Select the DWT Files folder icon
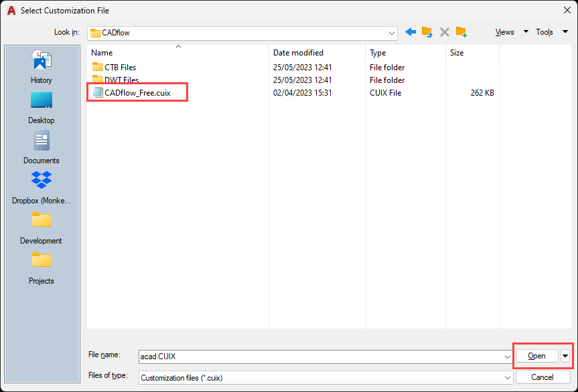Image resolution: width=578 pixels, height=392 pixels. click(97, 79)
